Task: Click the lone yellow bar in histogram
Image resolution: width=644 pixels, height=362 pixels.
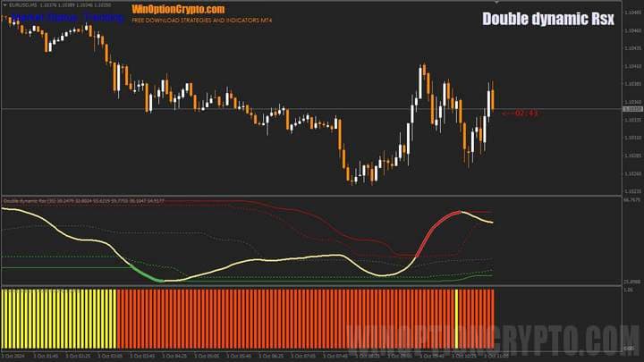Action: click(457, 318)
